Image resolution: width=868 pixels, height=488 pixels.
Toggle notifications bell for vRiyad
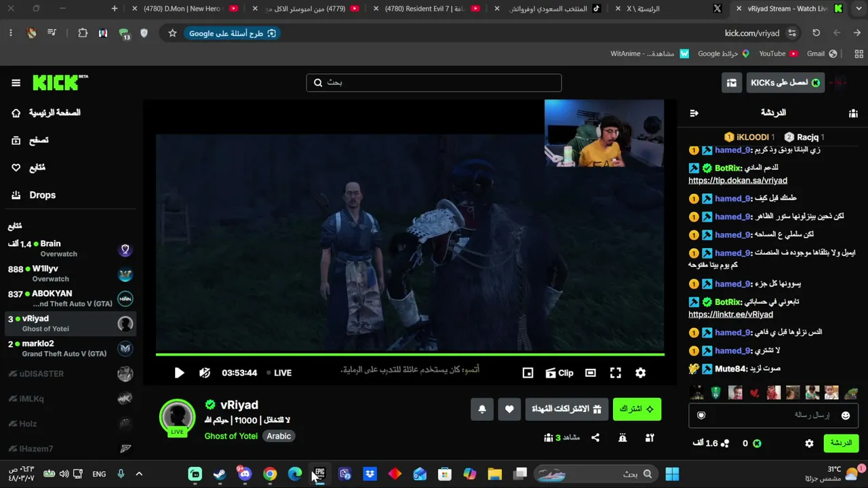coord(482,409)
